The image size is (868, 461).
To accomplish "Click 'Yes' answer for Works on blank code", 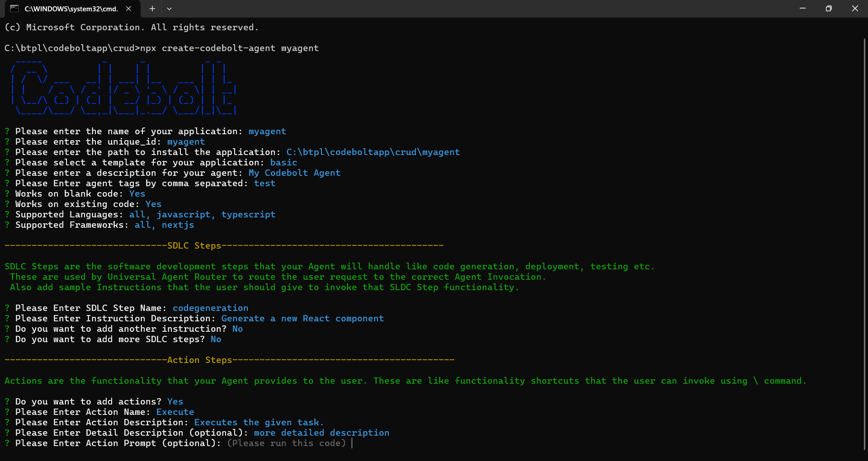I will tap(137, 194).
